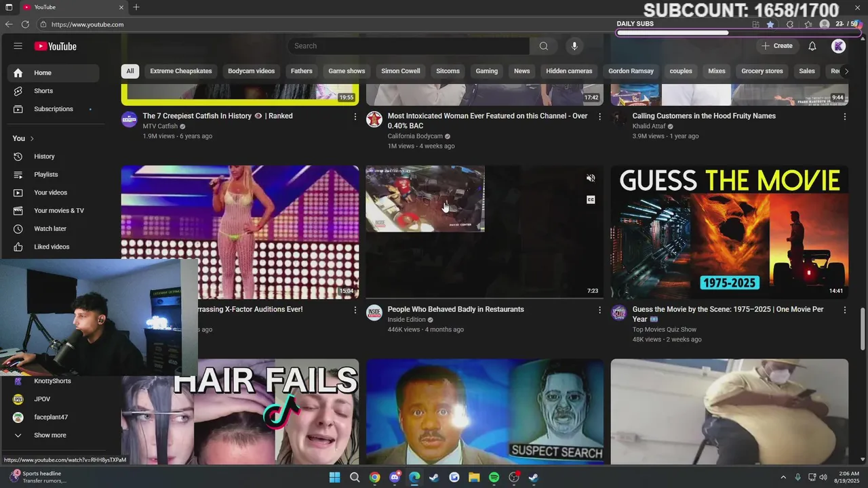Select Hidden cameras chip
This screenshot has height=488, width=868.
pyautogui.click(x=569, y=71)
